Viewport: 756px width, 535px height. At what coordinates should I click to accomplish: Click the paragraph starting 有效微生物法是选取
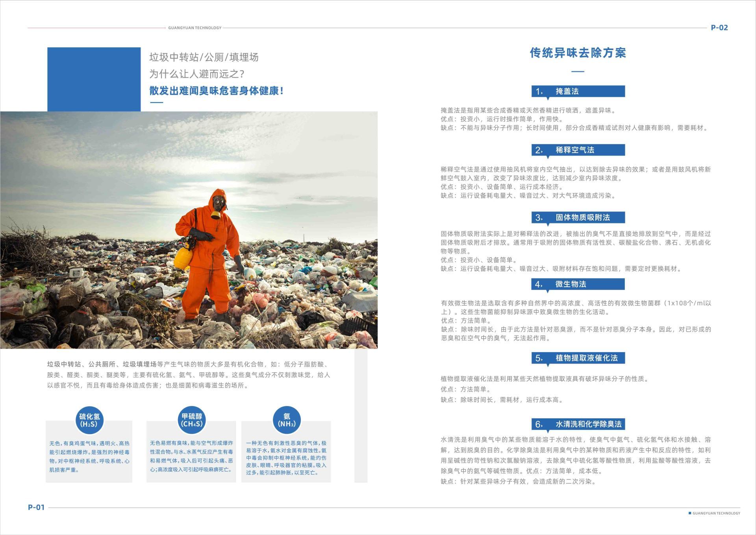tap(576, 308)
